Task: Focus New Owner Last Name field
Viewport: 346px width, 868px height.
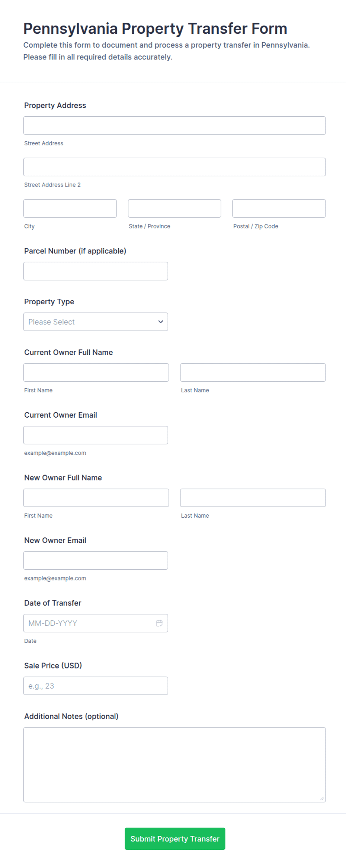Action: point(253,498)
